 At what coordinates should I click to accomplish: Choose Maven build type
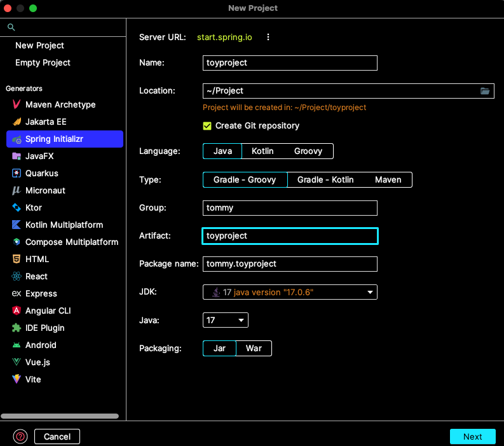tap(388, 179)
